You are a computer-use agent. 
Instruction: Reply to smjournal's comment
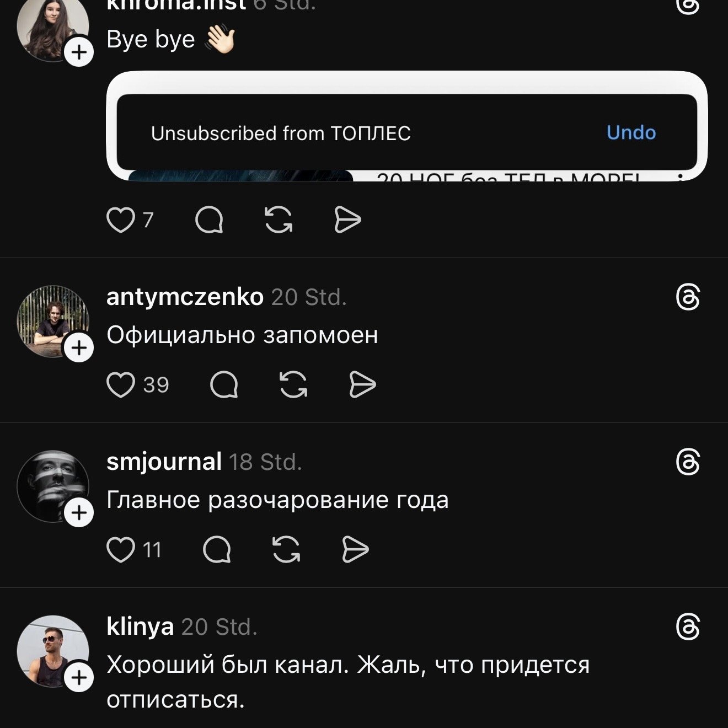[217, 550]
